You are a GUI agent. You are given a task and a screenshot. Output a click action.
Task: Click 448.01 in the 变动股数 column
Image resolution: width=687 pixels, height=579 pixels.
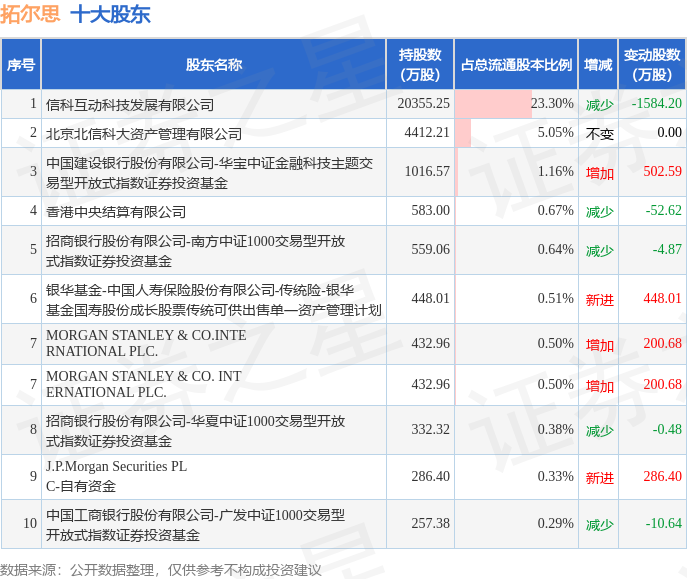[662, 299]
